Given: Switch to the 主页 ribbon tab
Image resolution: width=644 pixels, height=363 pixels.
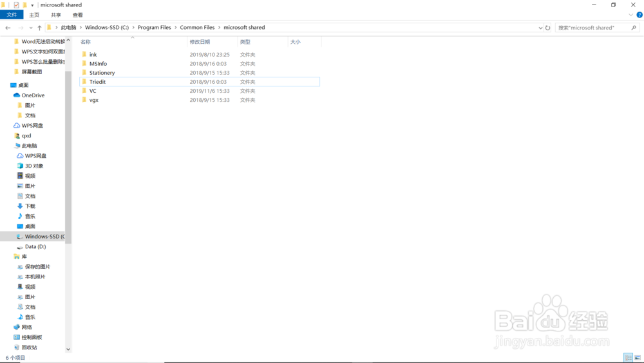Looking at the screenshot, I should (34, 15).
